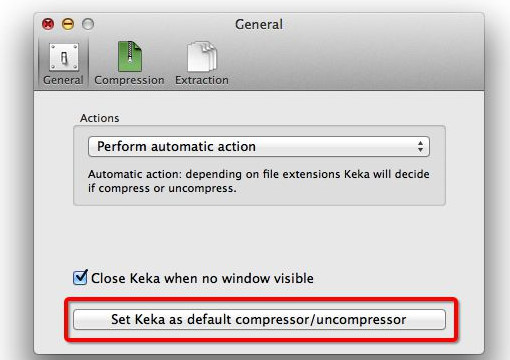Click the 'Perform automatic action' text
510x360 pixels.
(x=176, y=147)
